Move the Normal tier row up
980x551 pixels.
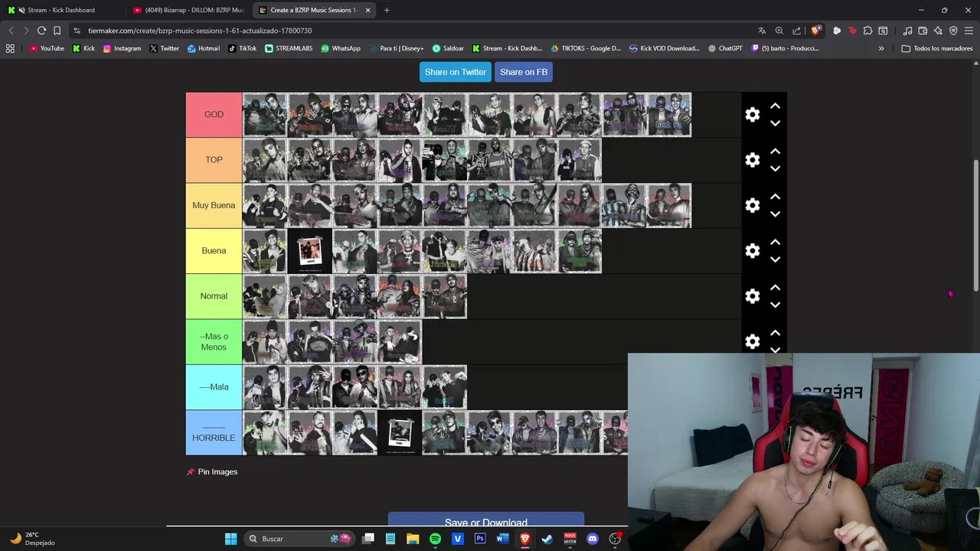775,288
